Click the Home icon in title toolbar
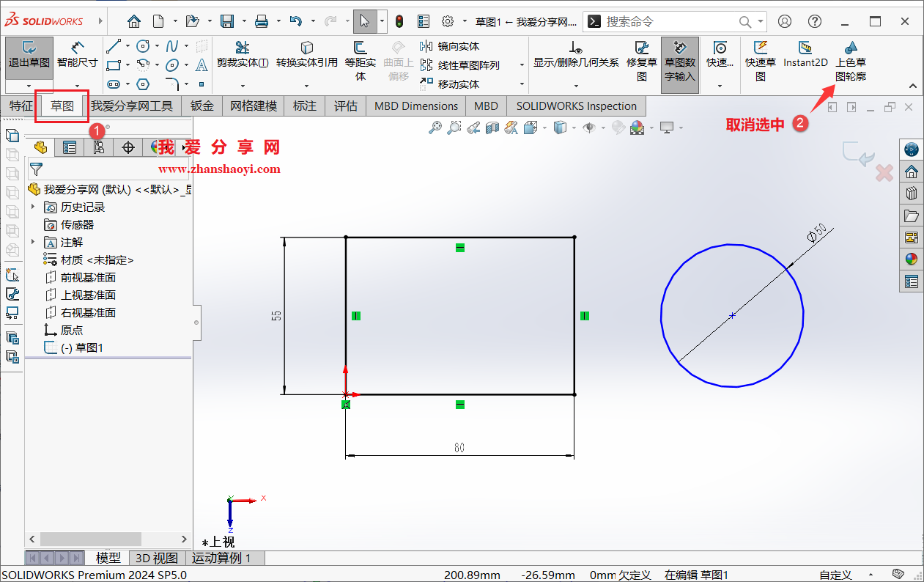Image resolution: width=924 pixels, height=582 pixels. click(134, 21)
